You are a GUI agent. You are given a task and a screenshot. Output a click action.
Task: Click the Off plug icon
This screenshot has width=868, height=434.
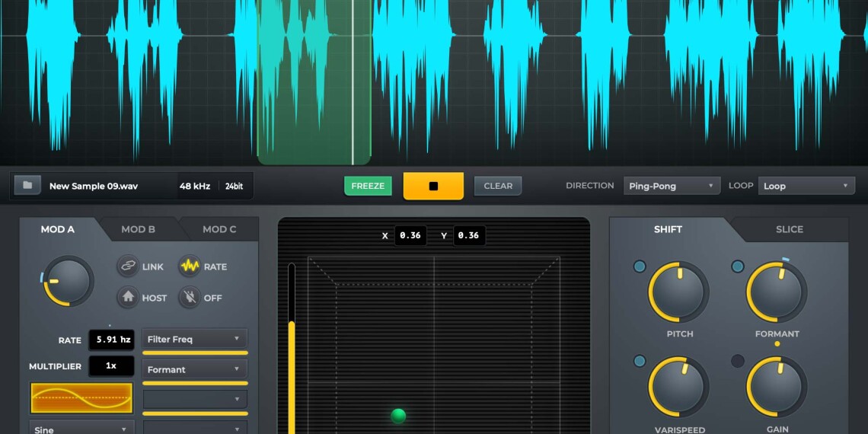click(x=190, y=298)
